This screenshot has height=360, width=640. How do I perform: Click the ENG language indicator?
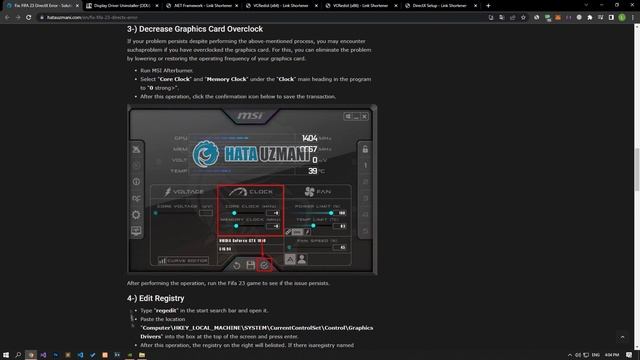(x=596, y=355)
